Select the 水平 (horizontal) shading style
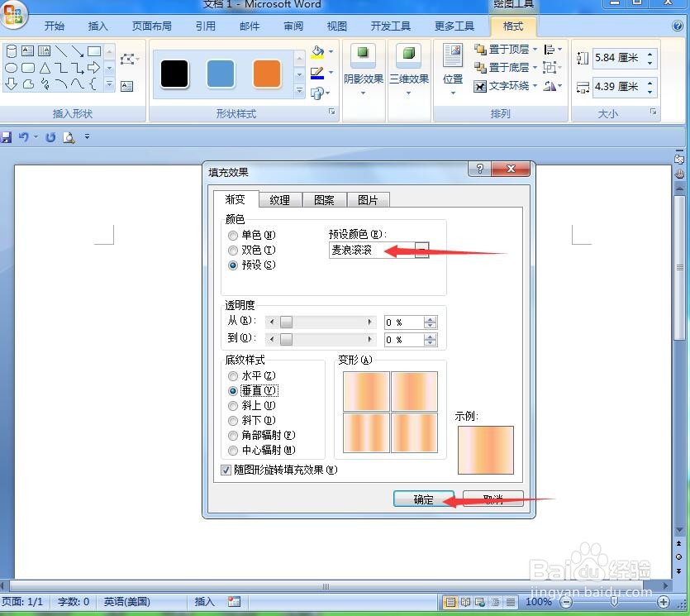This screenshot has width=690, height=616. click(233, 376)
